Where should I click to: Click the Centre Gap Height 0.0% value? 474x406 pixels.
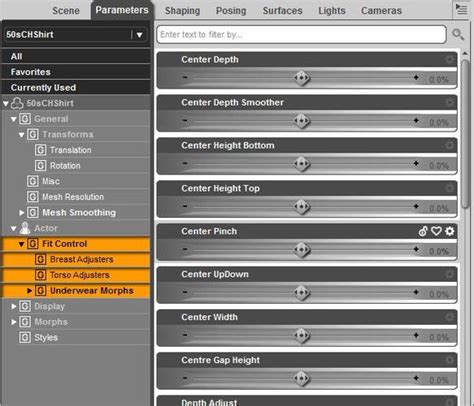[x=439, y=380]
